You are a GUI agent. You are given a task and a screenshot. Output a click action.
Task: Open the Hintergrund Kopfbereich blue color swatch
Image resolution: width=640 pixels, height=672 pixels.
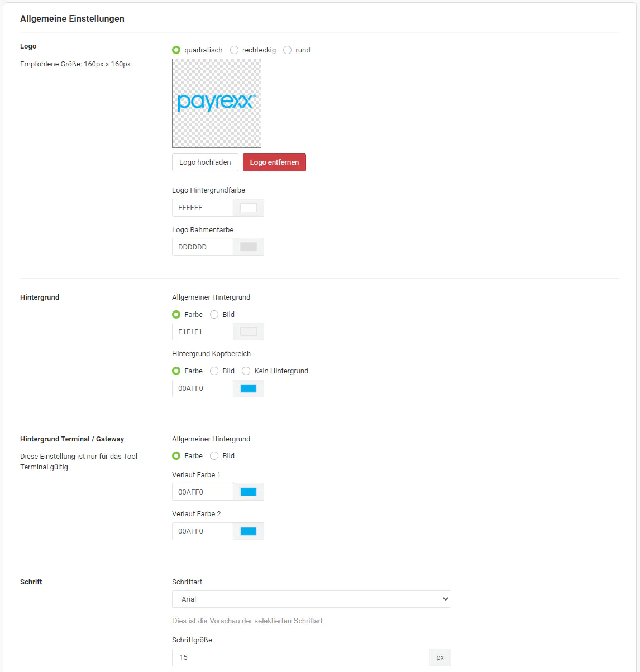(x=249, y=388)
